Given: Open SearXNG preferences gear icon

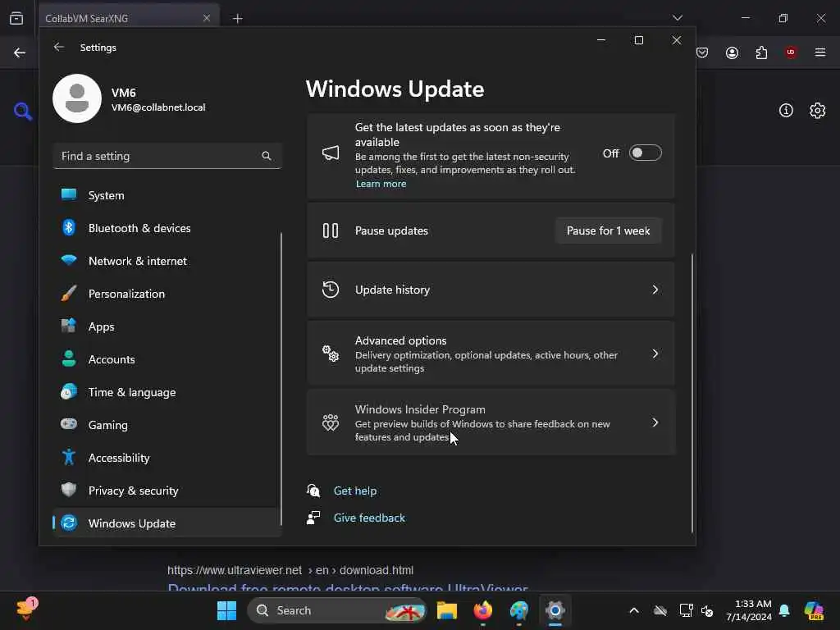Looking at the screenshot, I should 818,111.
